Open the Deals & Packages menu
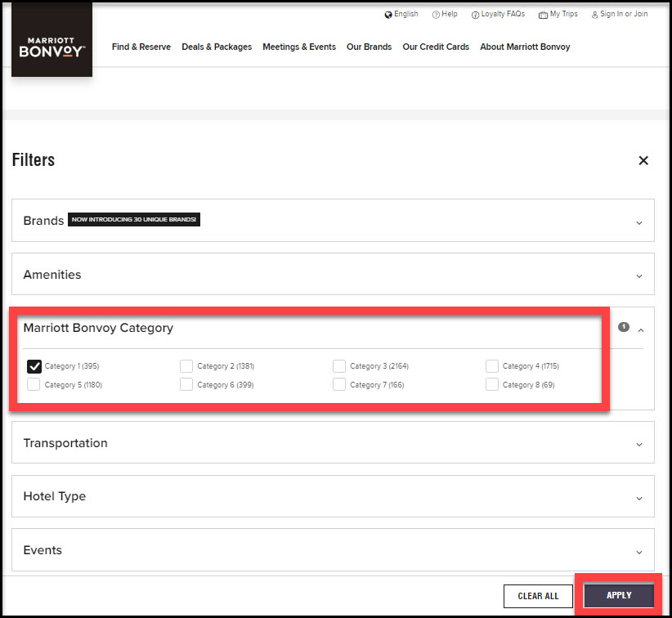Screen dimensions: 672x618 pos(217,47)
